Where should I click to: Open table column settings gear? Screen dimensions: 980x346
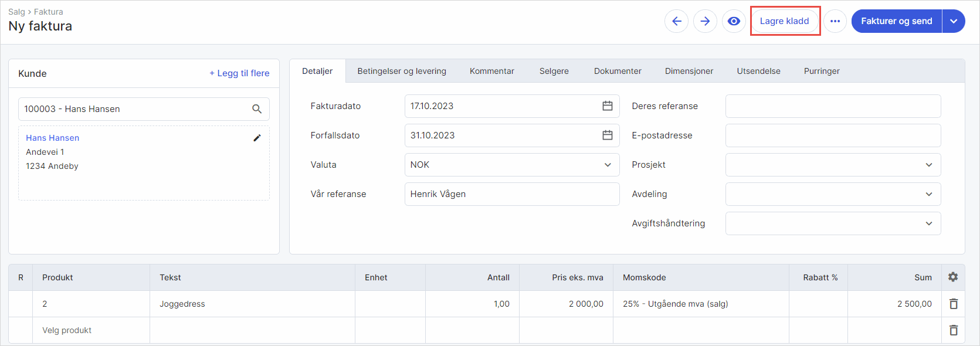(953, 277)
